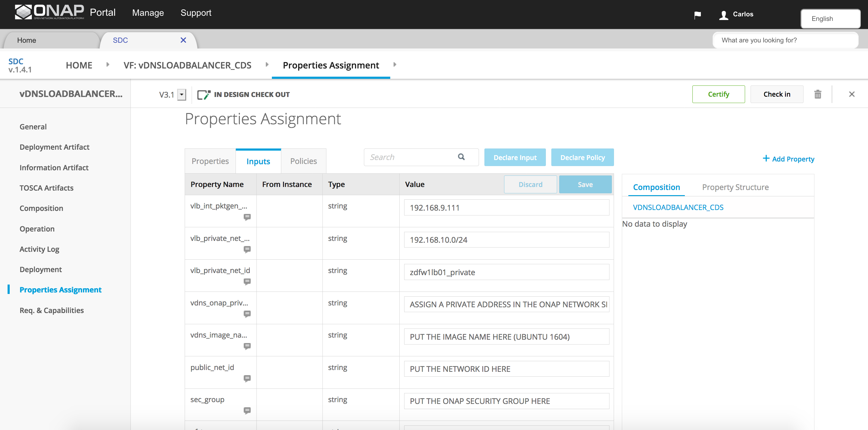Screen dimensions: 868x430
Task: Switch to the Policies tab
Action: [303, 161]
